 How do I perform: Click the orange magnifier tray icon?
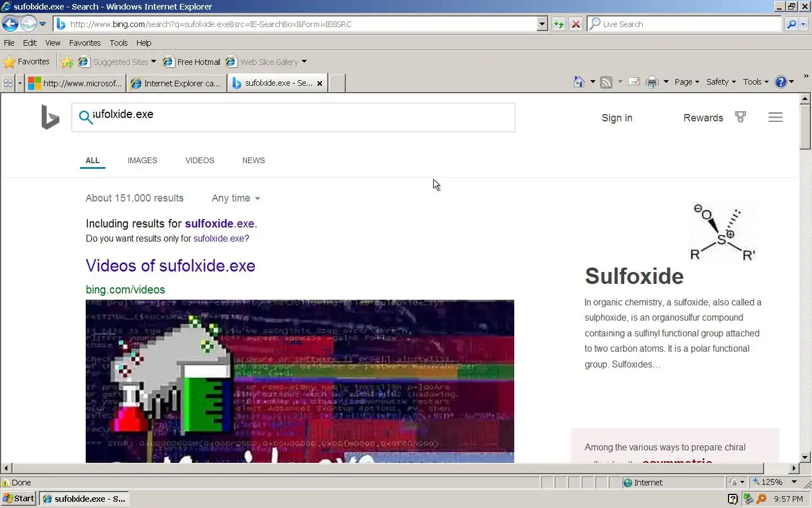[761, 499]
